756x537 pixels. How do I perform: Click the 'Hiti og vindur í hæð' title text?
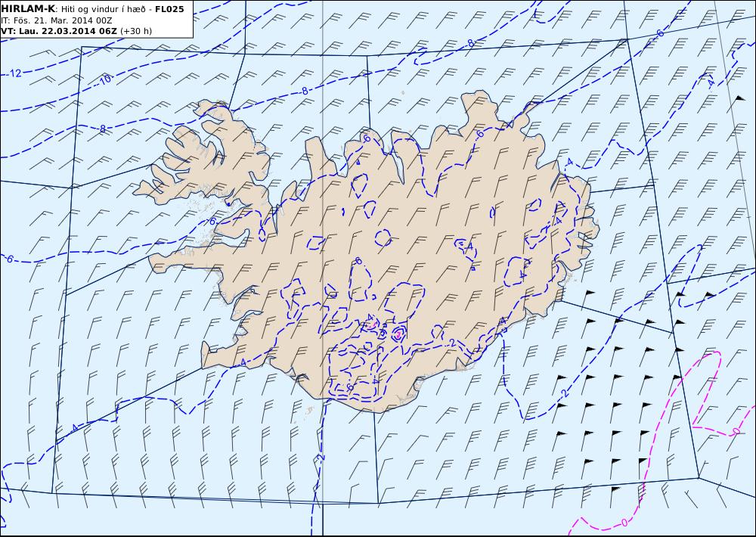(102, 9)
